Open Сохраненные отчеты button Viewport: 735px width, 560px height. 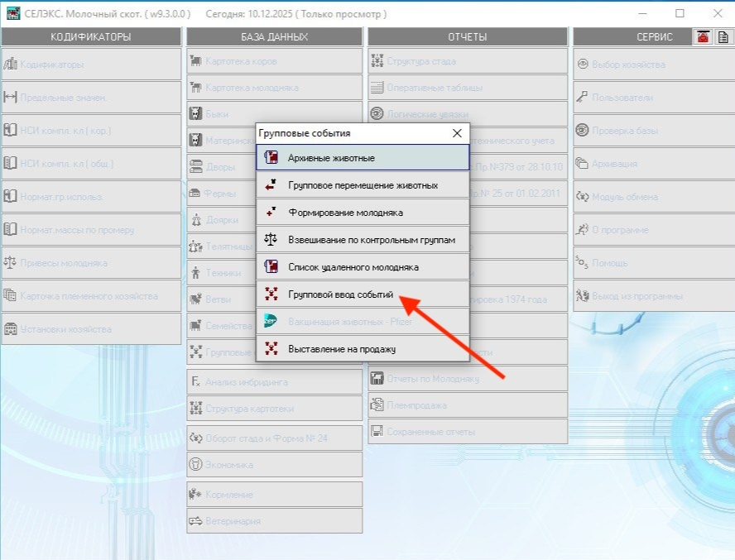(468, 432)
